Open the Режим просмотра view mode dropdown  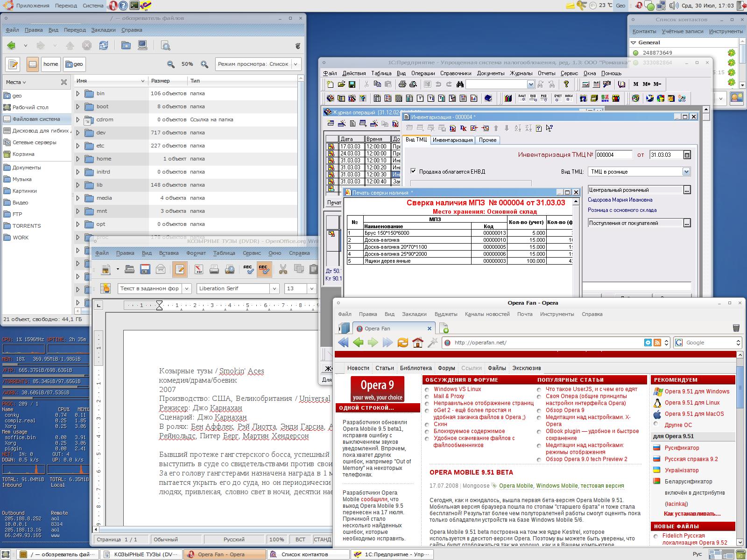click(x=258, y=64)
